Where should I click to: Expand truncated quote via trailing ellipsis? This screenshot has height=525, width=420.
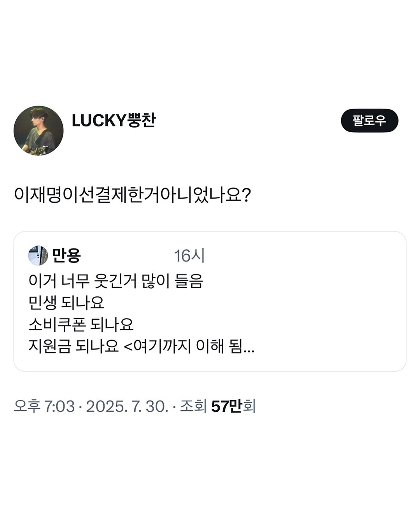pyautogui.click(x=249, y=347)
